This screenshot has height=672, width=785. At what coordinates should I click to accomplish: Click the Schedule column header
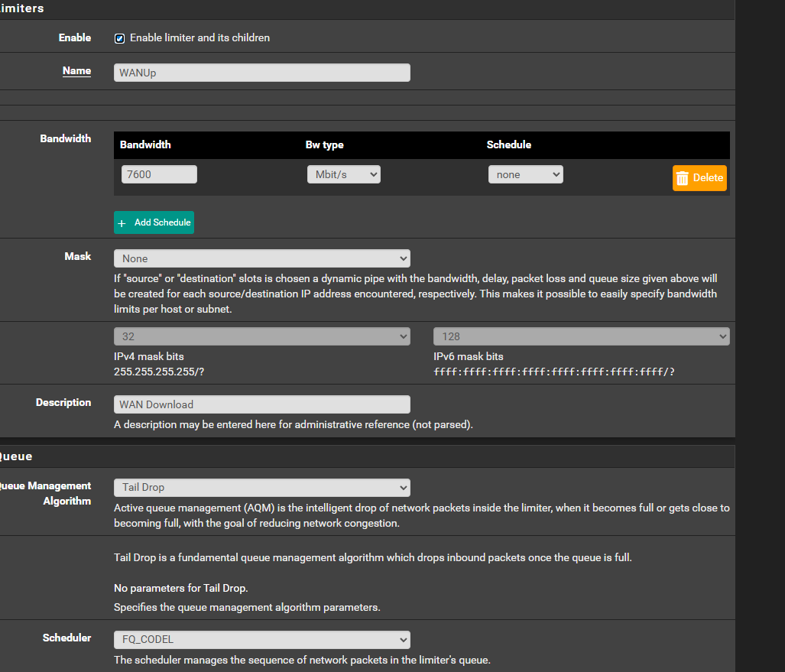(x=508, y=144)
